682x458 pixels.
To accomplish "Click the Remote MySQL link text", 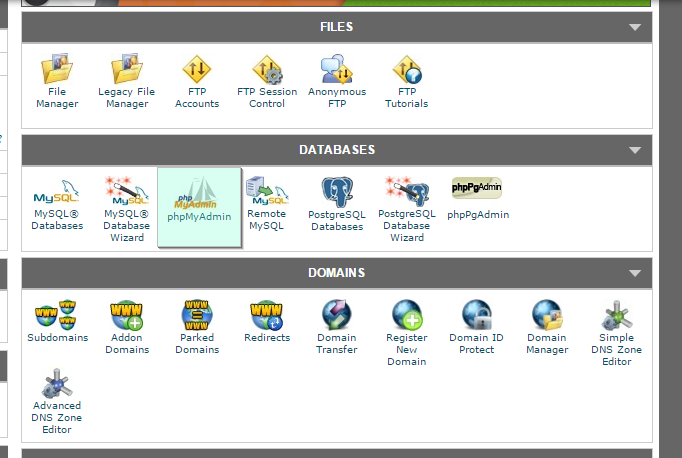I will coord(267,220).
